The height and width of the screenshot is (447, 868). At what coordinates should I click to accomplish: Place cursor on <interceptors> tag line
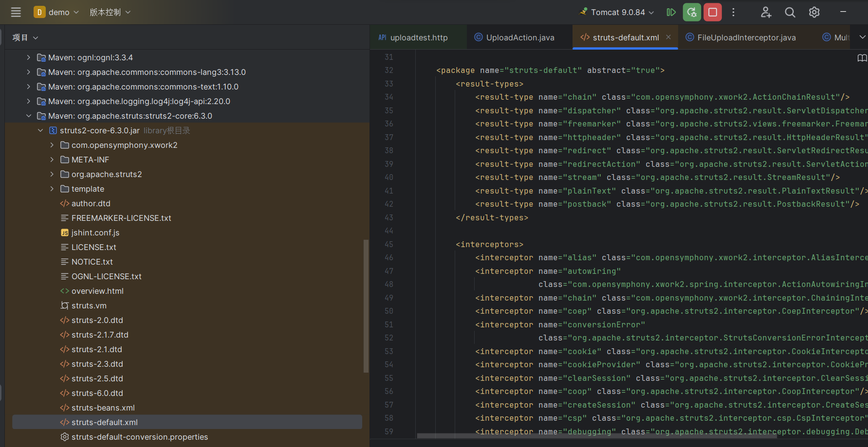pyautogui.click(x=489, y=244)
